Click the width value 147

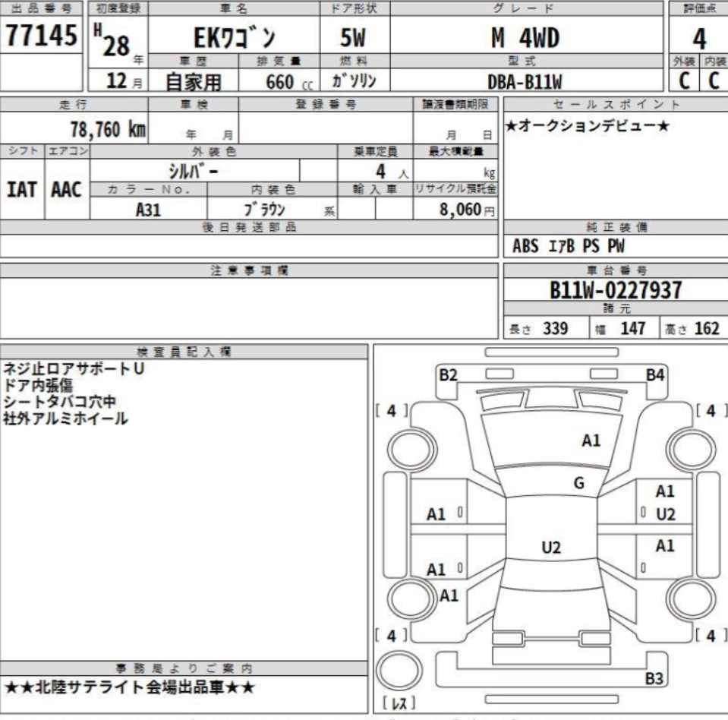click(x=633, y=328)
